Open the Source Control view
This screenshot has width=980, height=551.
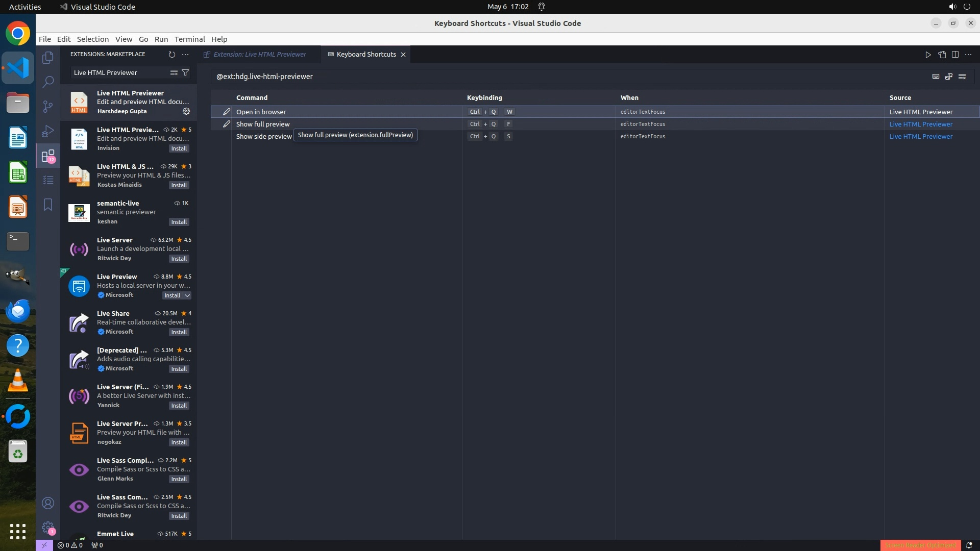click(48, 106)
